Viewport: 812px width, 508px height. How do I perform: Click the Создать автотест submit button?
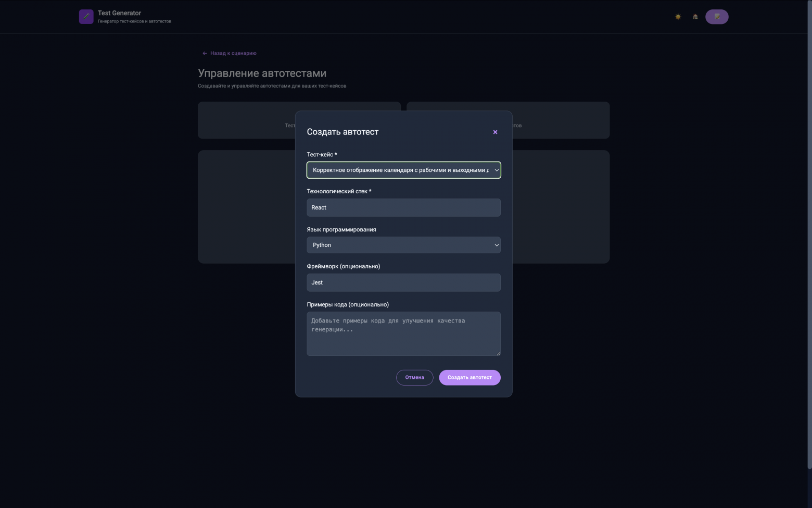[x=470, y=378]
